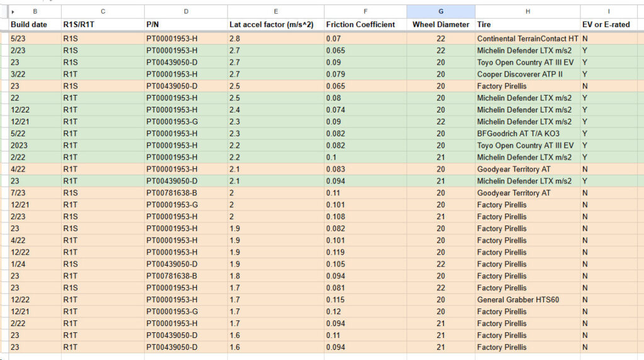The width and height of the screenshot is (644, 360).
Task: Click the Build date header cell
Action: click(x=35, y=25)
